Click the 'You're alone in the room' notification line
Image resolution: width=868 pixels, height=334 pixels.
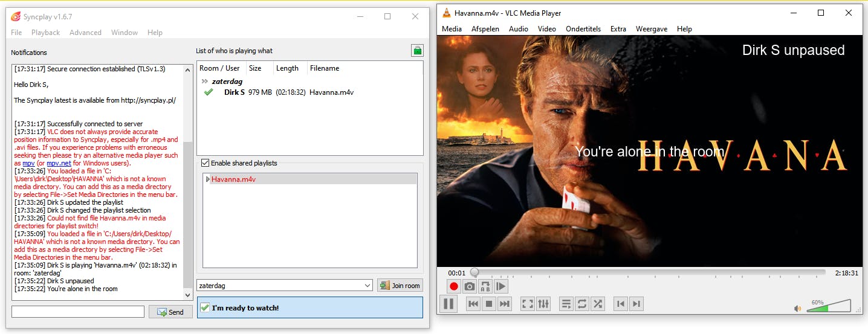[66, 289]
